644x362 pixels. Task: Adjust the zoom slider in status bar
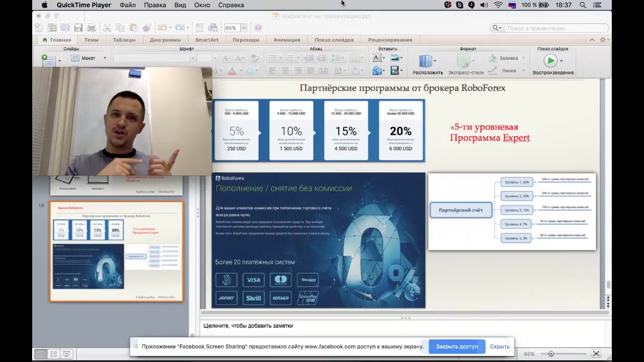tap(551, 354)
